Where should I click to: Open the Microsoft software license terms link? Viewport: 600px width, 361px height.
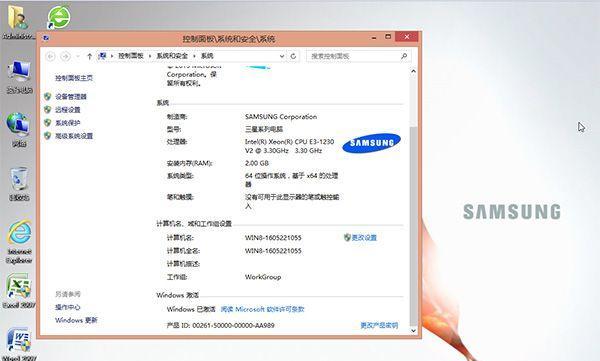[262, 309]
